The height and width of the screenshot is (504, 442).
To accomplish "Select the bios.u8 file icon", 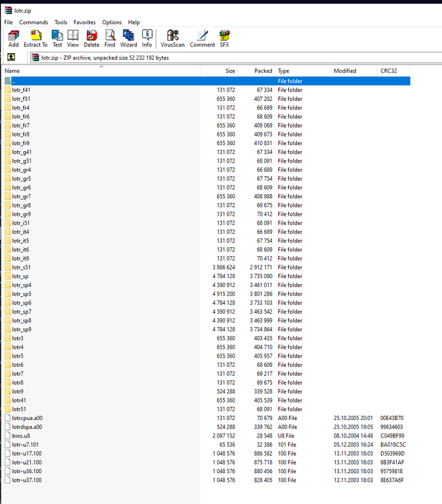I will (7, 436).
